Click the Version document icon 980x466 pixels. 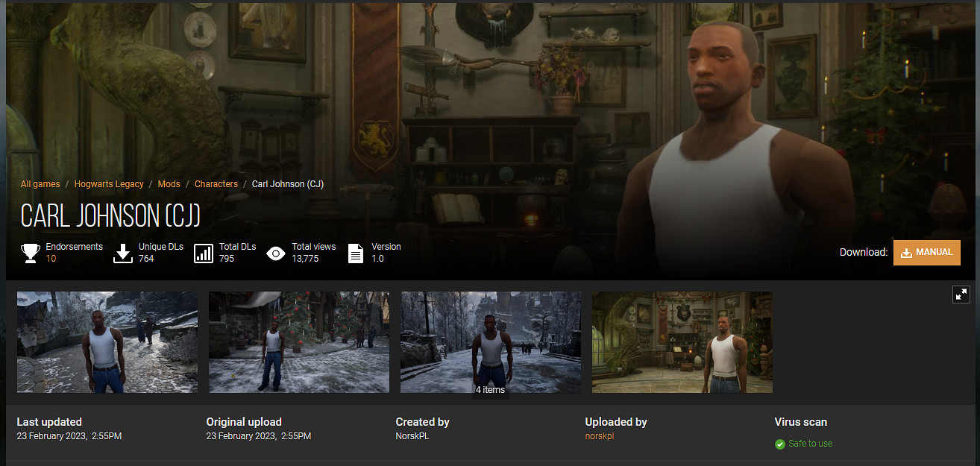pos(356,254)
